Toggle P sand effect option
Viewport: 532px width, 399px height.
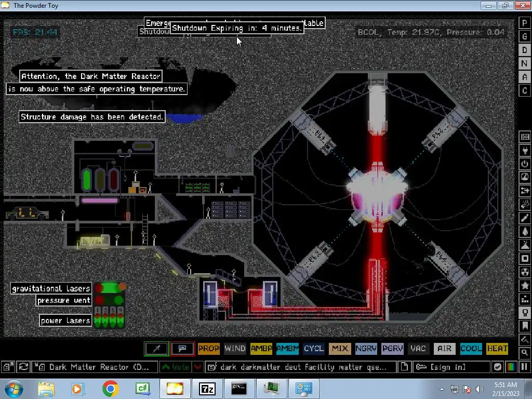pos(525,23)
